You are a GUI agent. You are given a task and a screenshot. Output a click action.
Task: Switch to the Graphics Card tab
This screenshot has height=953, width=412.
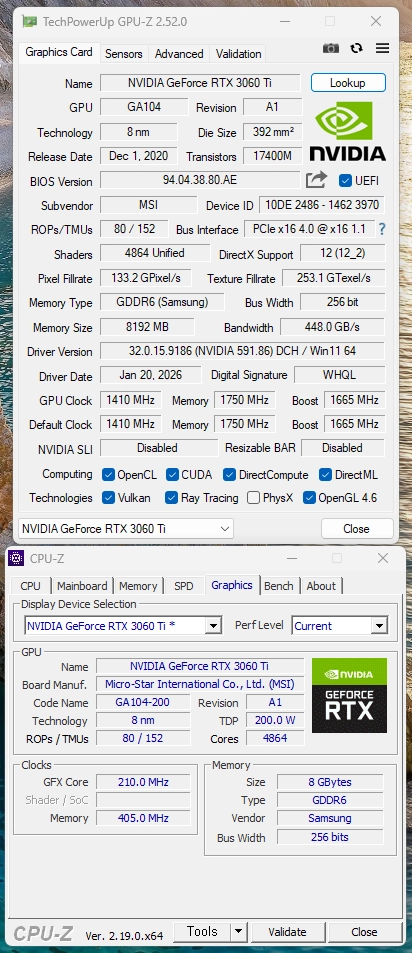pyautogui.click(x=59, y=52)
